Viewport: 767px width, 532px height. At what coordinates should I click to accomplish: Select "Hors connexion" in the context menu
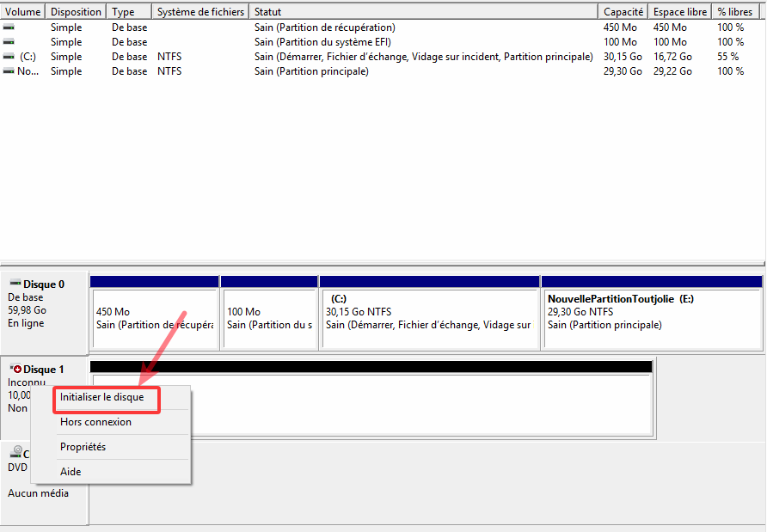pyautogui.click(x=95, y=422)
